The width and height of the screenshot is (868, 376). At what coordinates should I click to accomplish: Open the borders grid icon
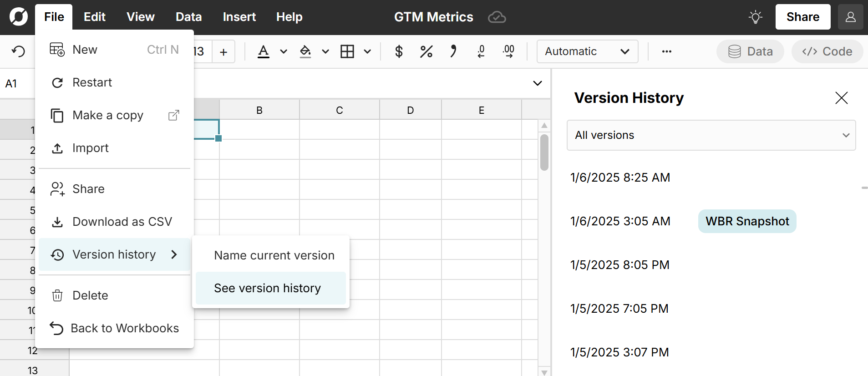pyautogui.click(x=347, y=51)
